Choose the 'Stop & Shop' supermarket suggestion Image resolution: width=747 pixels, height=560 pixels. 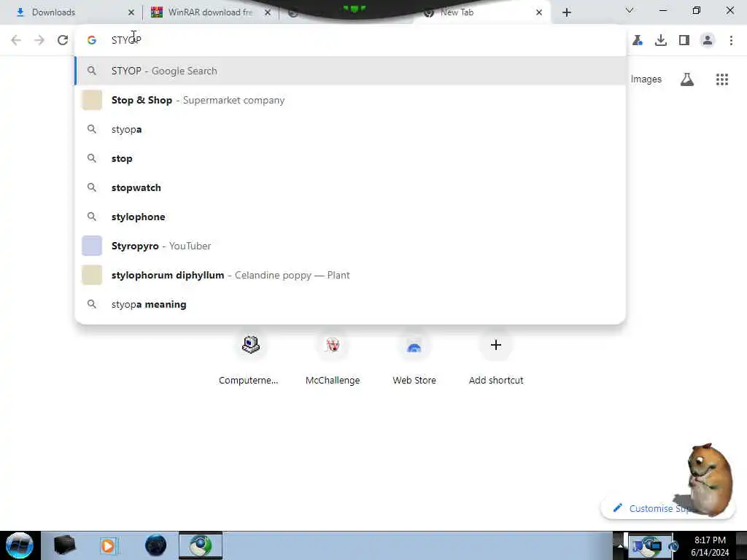click(x=350, y=100)
